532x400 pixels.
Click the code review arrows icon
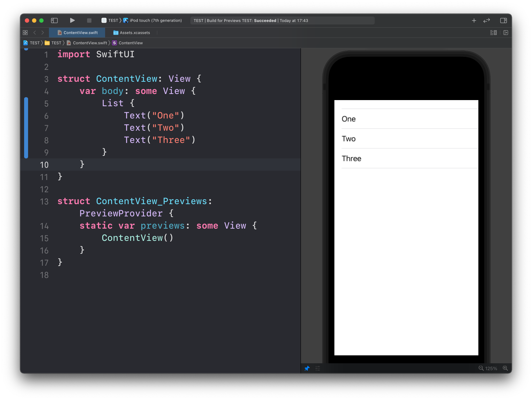[487, 21]
